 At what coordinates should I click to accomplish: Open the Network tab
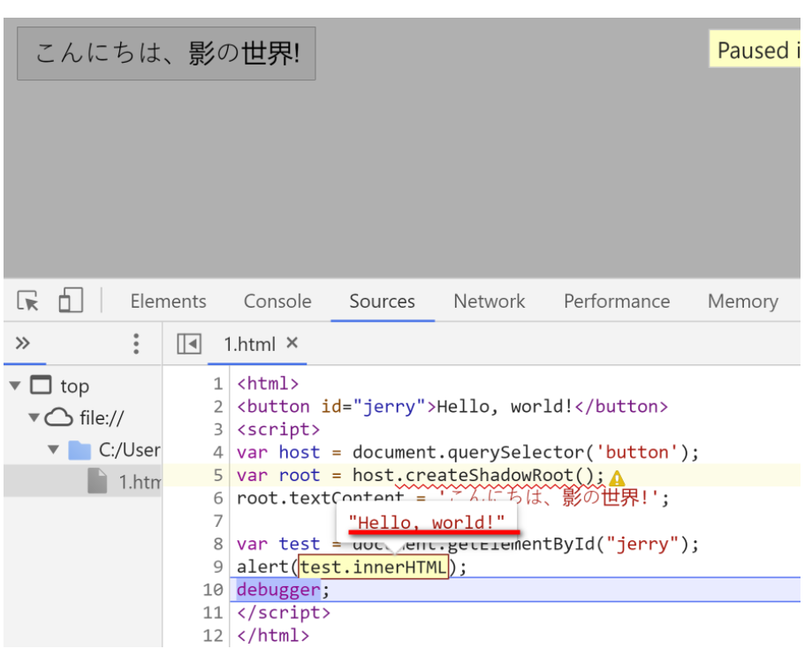click(489, 302)
